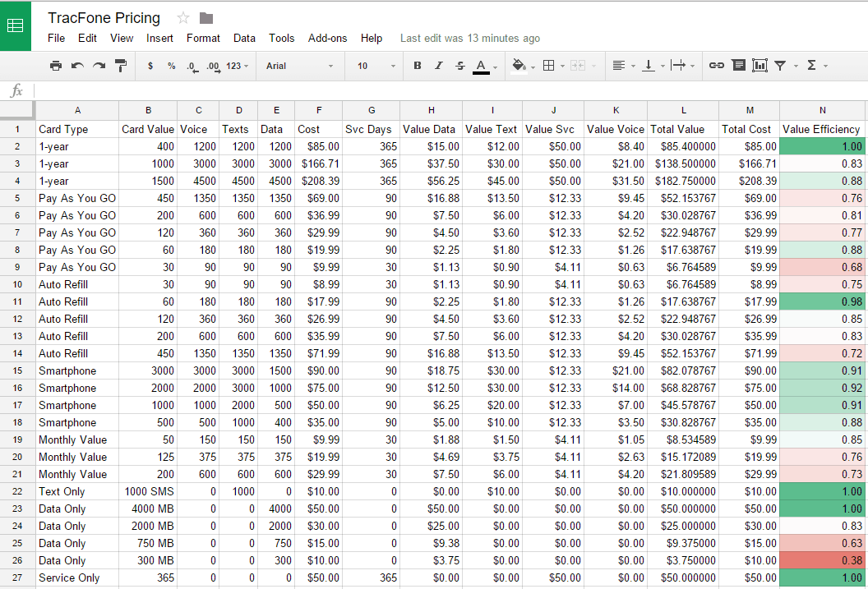Open the File menu
The width and height of the screenshot is (868, 589).
click(x=57, y=38)
